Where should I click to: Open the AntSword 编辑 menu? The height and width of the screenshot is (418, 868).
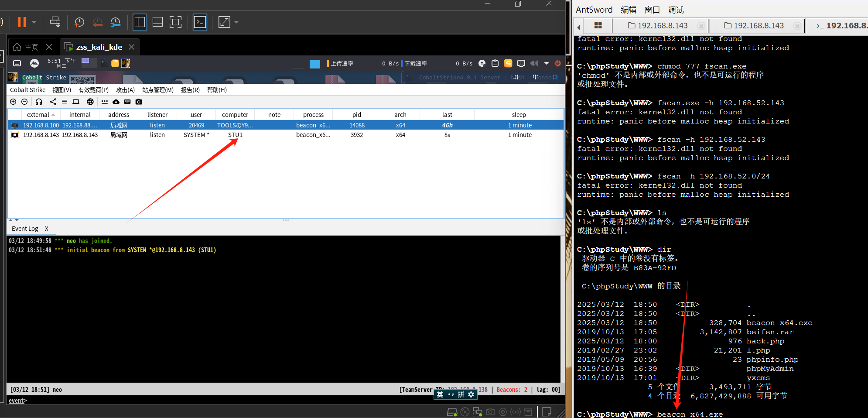(629, 10)
